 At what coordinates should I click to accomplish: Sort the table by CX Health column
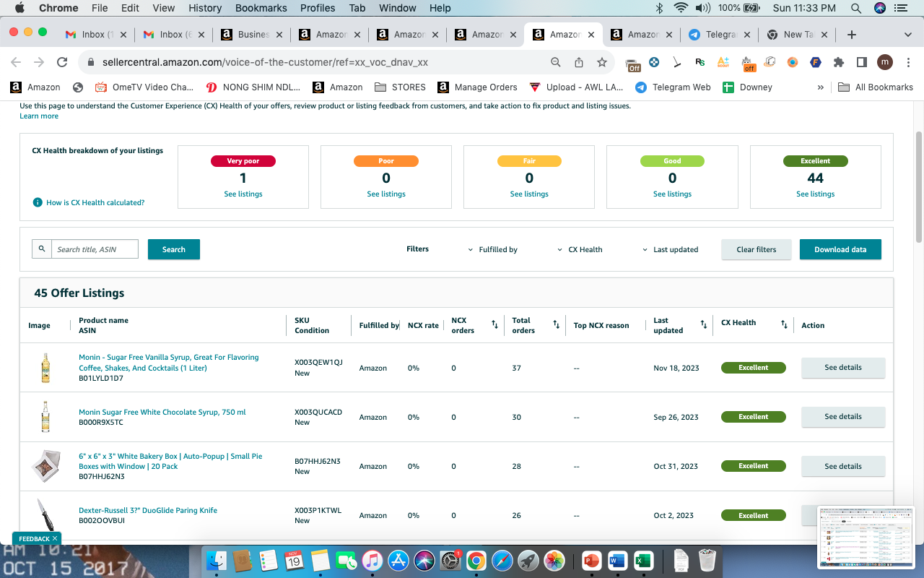[x=784, y=325]
